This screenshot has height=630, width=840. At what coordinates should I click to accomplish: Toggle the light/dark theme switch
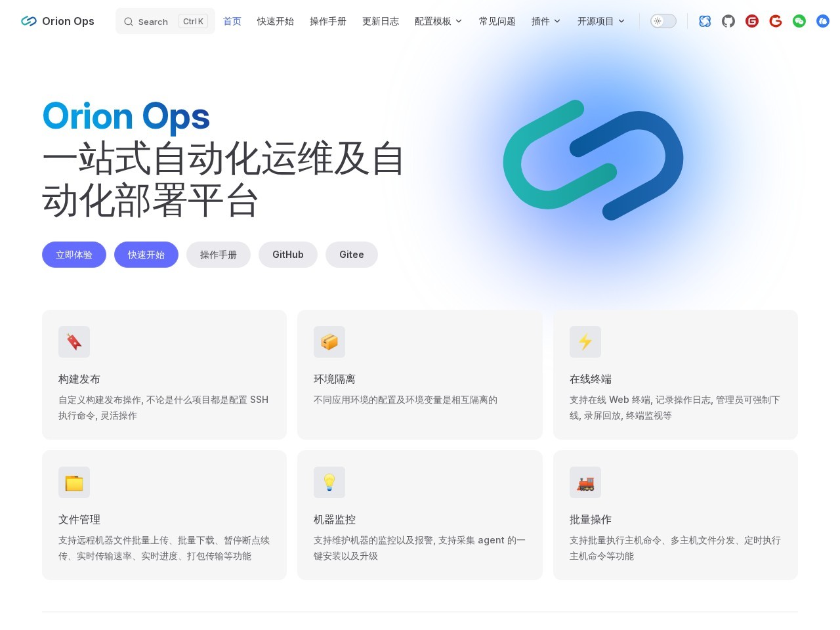(663, 21)
